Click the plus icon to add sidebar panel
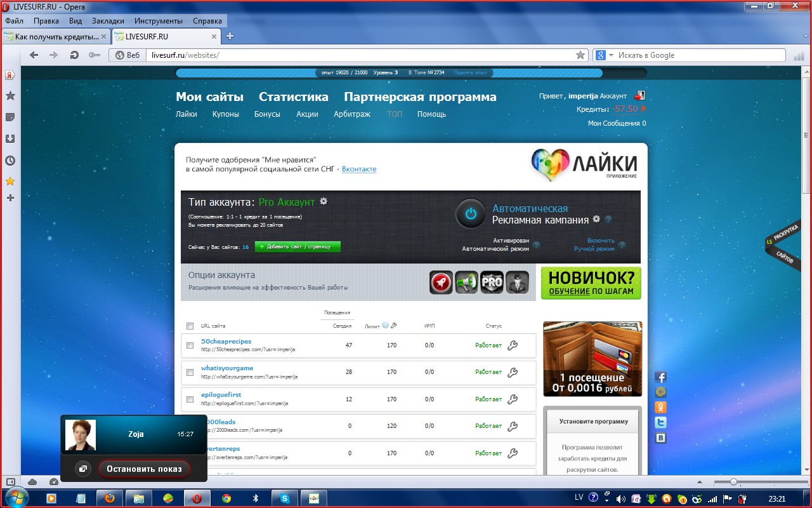Screen dimensions: 812x508 tap(10, 198)
